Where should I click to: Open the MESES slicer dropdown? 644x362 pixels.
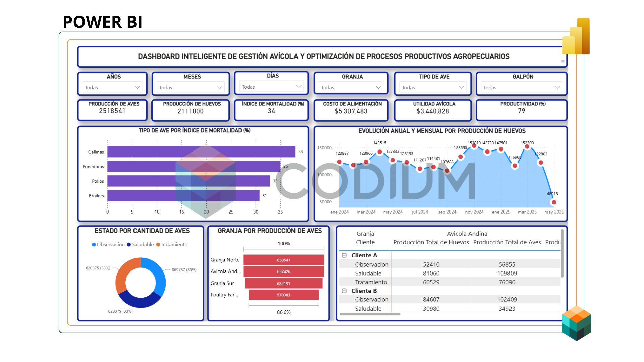pos(191,87)
